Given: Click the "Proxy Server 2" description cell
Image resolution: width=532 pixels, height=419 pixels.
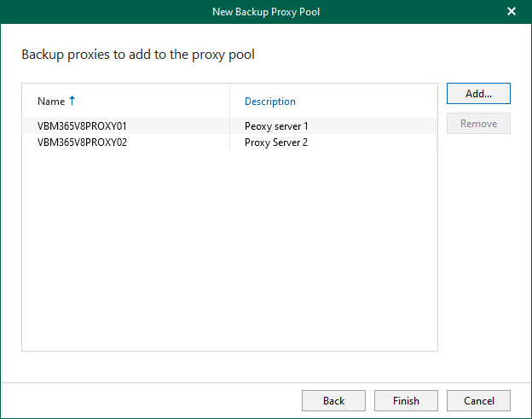Looking at the screenshot, I should (x=276, y=143).
